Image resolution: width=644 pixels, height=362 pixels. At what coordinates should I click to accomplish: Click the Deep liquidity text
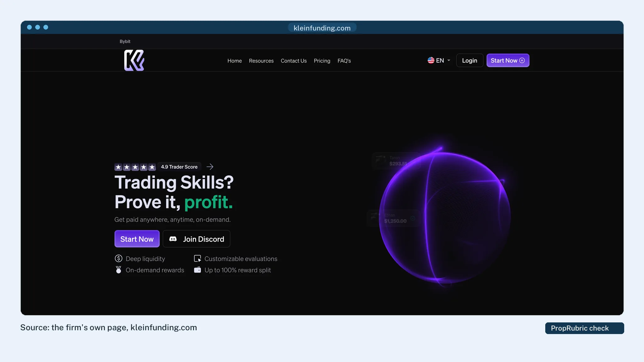[x=145, y=259]
